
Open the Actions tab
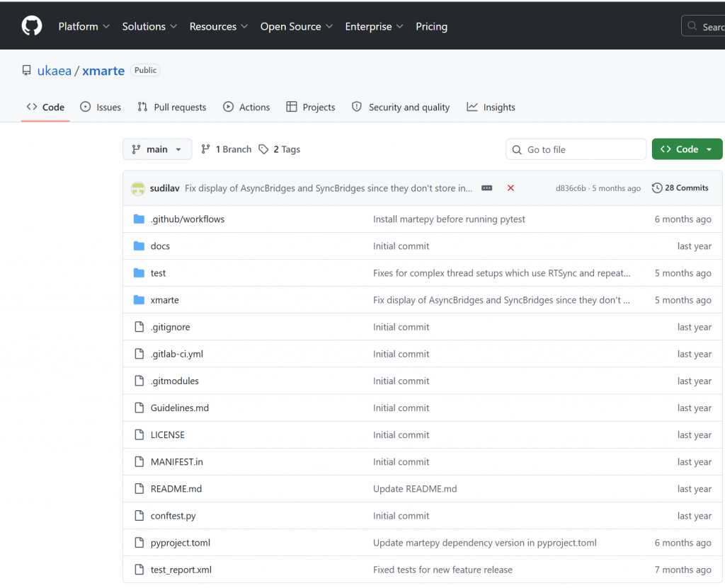point(246,108)
